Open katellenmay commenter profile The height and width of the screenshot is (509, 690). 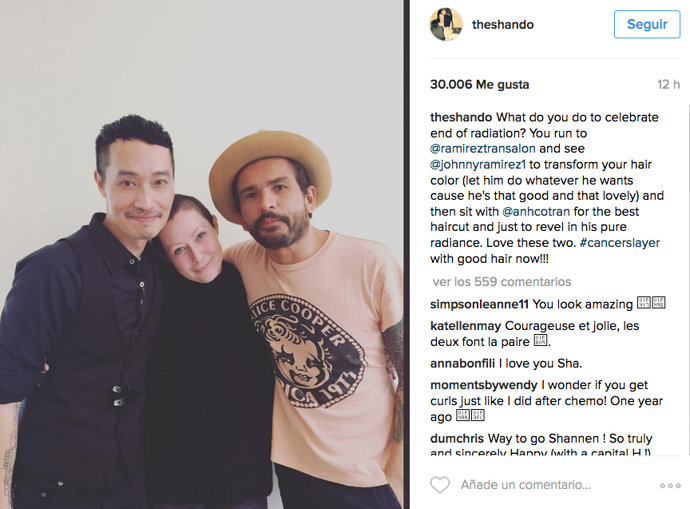click(466, 326)
